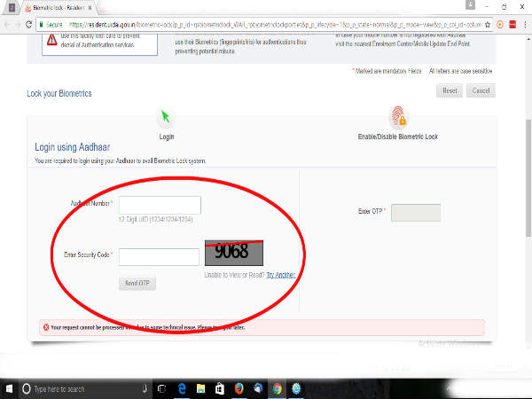Click the browser address bar URL
Image resolution: width=532 pixels, height=399 pixels.
266,24
